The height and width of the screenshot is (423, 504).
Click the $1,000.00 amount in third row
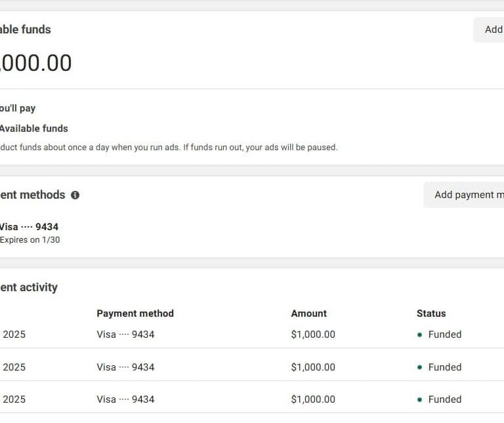coord(313,399)
